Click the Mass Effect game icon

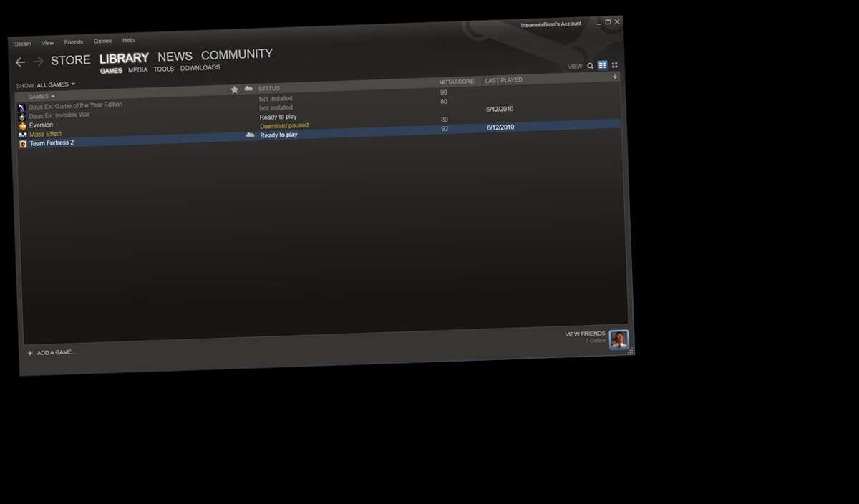pos(23,135)
